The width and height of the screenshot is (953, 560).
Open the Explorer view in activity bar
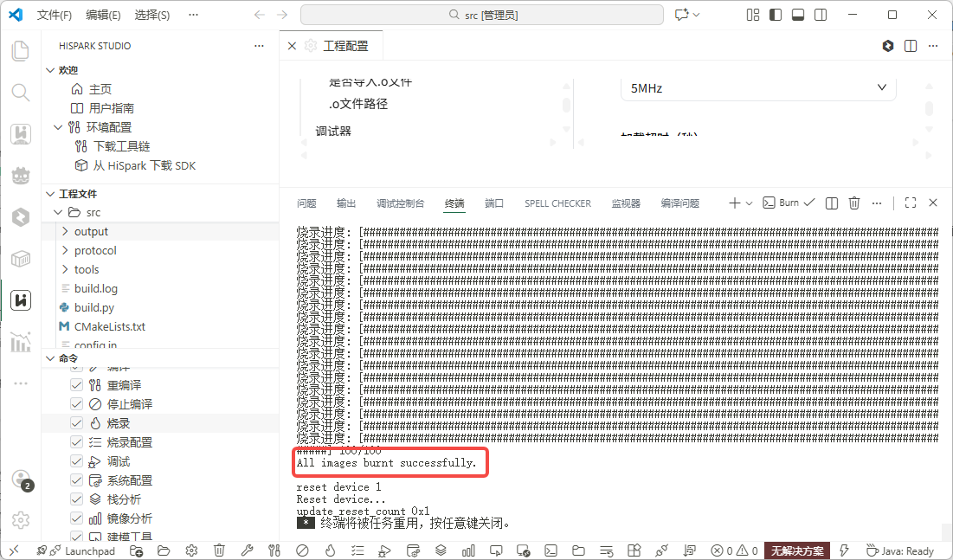coord(21,51)
